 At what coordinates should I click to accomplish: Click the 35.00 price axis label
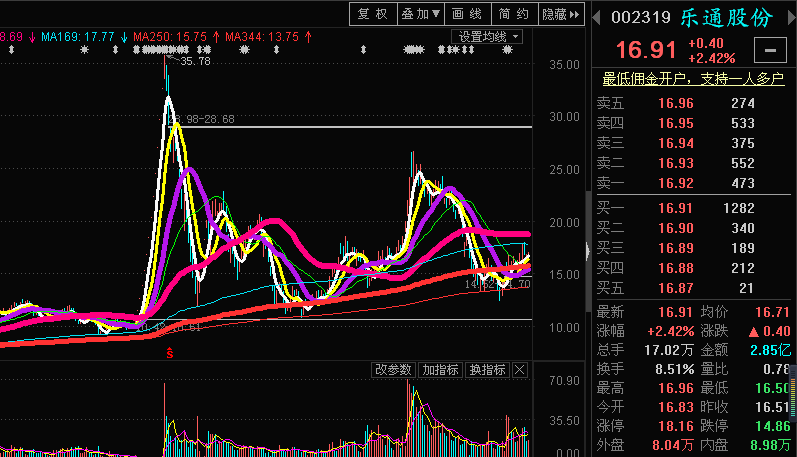pos(564,65)
